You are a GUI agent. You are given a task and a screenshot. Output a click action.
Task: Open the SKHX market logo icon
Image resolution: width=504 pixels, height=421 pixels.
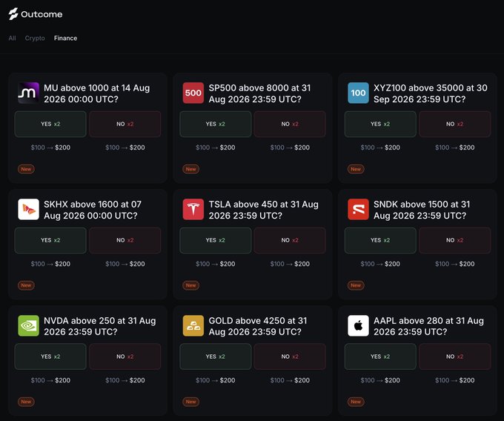(29, 209)
